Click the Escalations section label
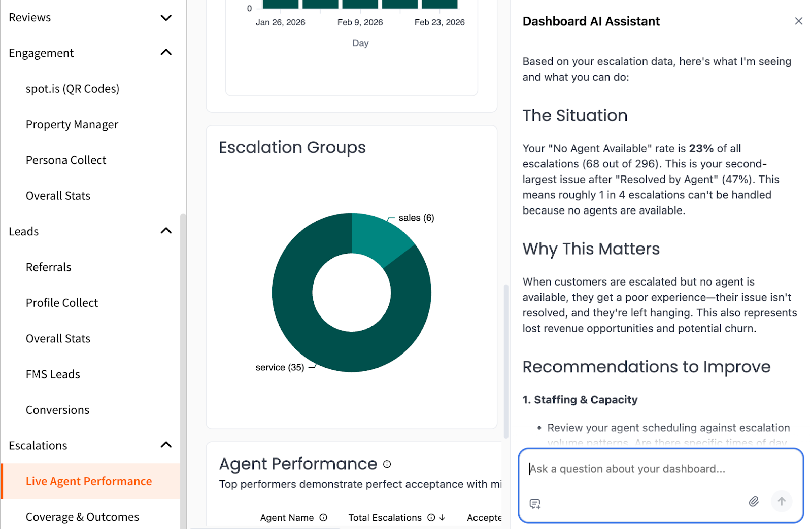 38,446
